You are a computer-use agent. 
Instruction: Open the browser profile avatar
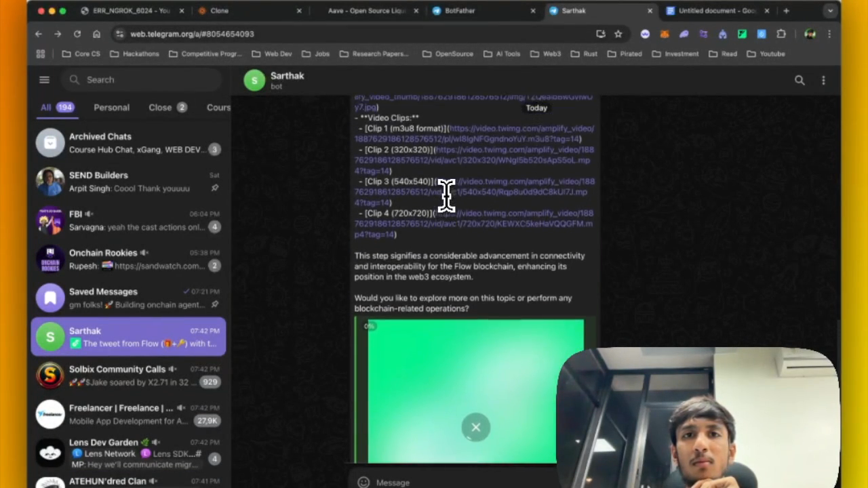[810, 34]
